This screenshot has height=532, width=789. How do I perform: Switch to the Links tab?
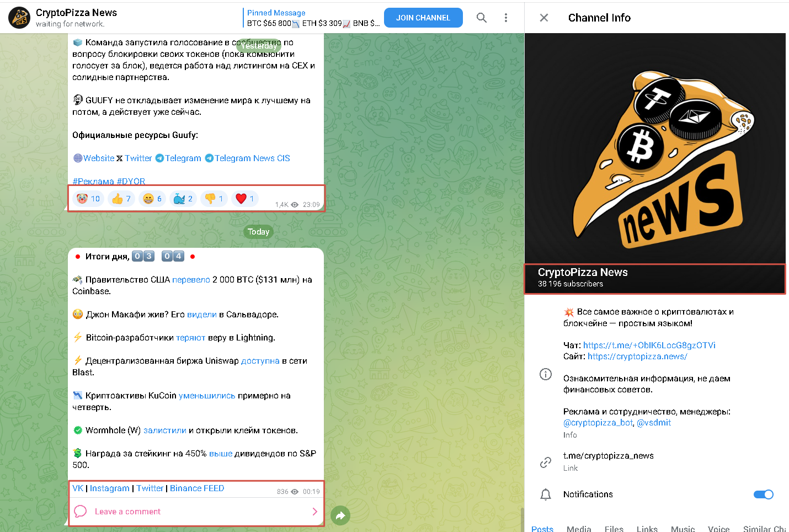click(x=647, y=528)
